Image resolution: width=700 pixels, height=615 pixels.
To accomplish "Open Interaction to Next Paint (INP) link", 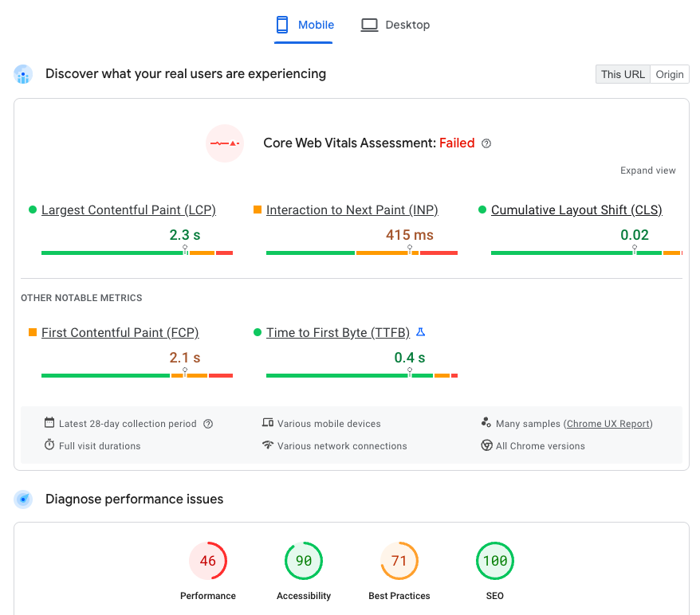I will 352,210.
